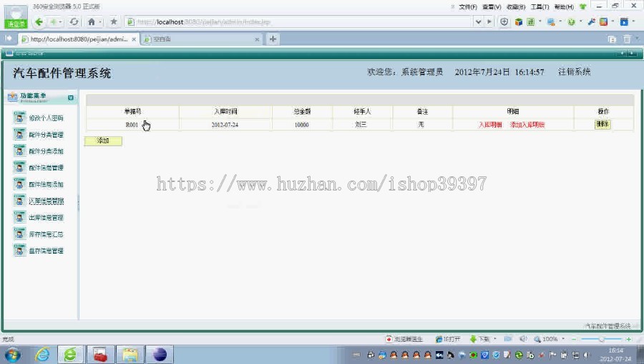Viewport: 644px width, 364px height.
Task: Open the Windows Start orb
Action: pyautogui.click(x=13, y=354)
